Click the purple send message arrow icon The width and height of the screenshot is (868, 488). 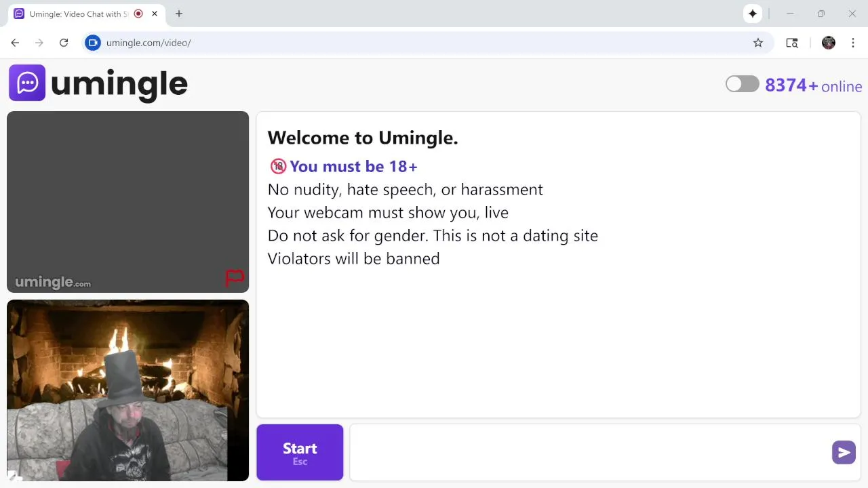click(x=844, y=452)
